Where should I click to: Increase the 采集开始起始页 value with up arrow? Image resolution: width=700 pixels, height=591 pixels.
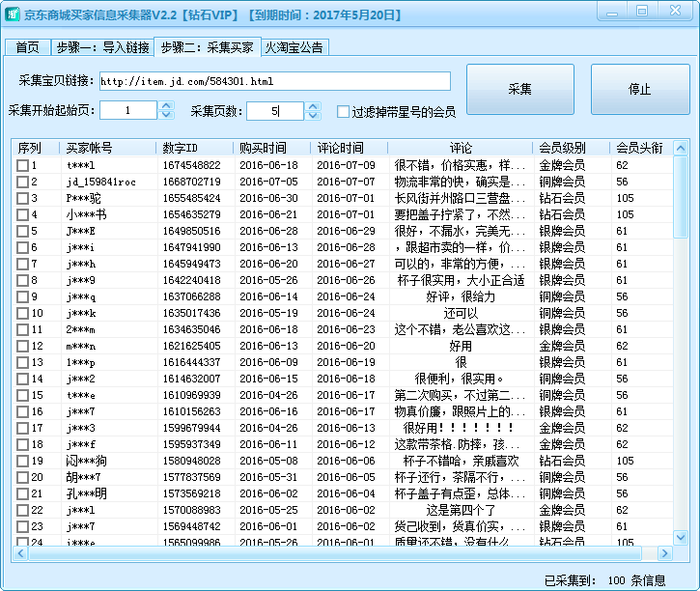(166, 106)
